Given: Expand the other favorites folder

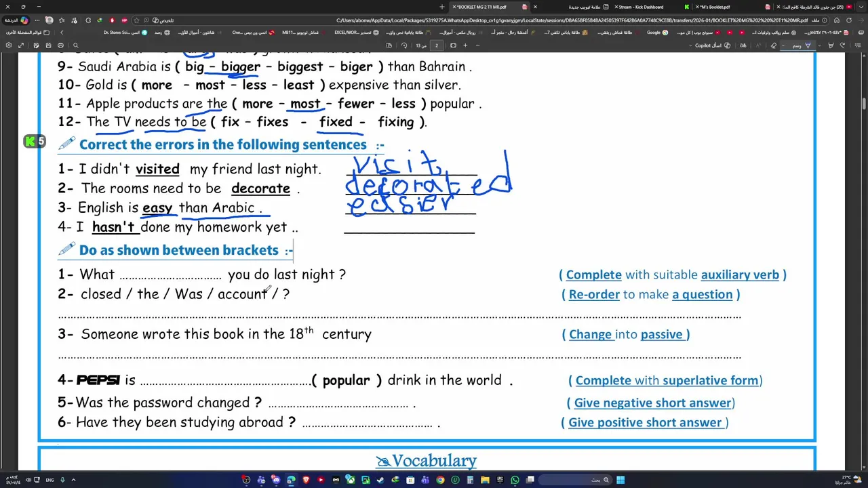Looking at the screenshot, I should tap(27, 33).
